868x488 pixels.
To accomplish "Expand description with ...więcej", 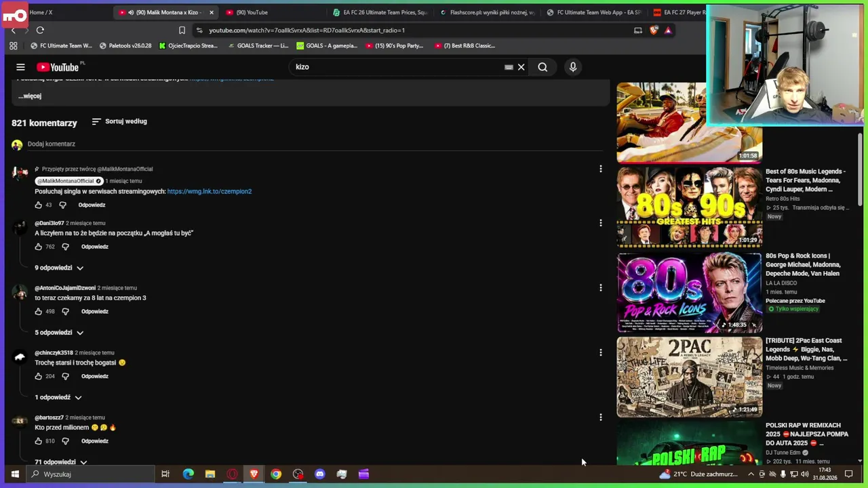I will point(30,96).
